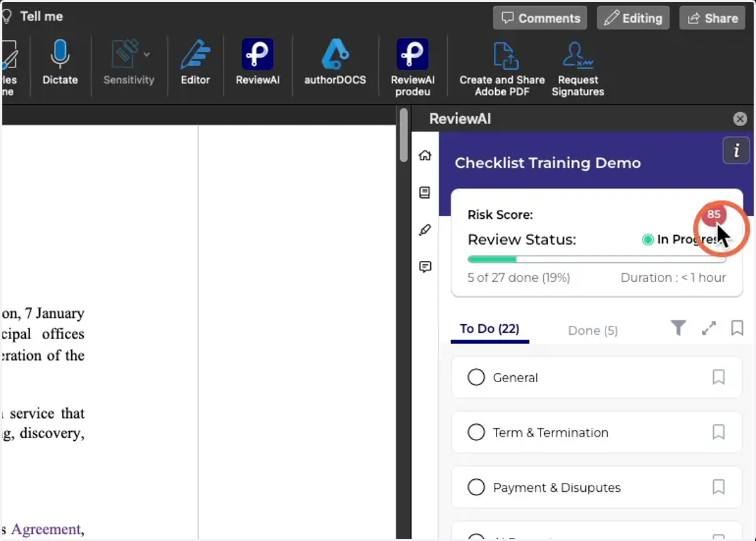Open the book icon in ReviewAI sidebar

coord(425,193)
